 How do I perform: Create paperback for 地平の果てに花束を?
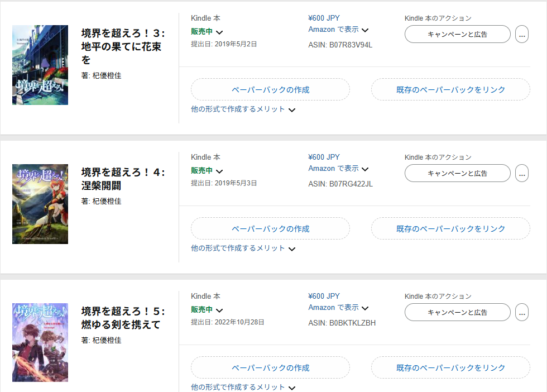pyautogui.click(x=270, y=89)
